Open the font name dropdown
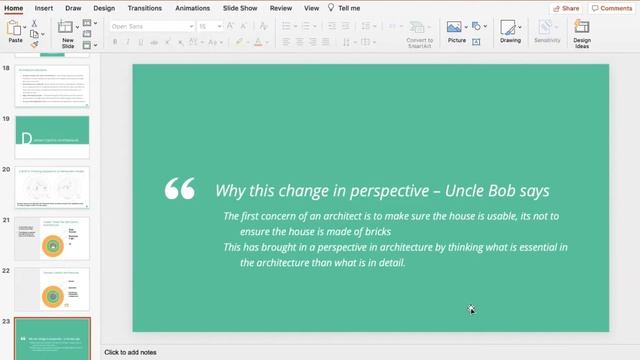The width and height of the screenshot is (640, 360). click(x=191, y=27)
